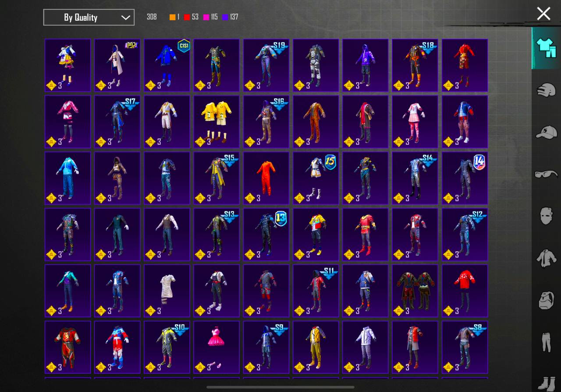Select the red robe outfit
Screen dimensions: 561x392
(x=465, y=65)
